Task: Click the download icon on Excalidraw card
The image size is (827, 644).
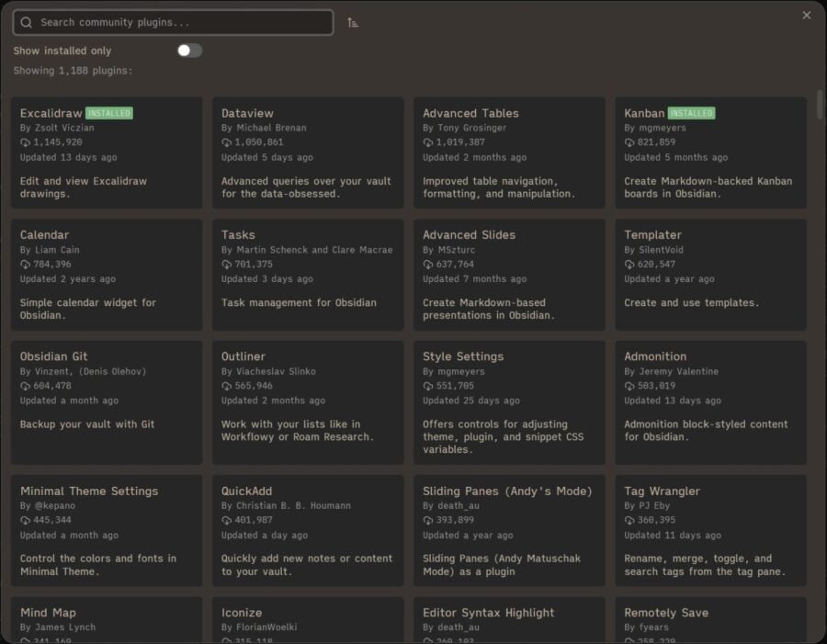Action: pyautogui.click(x=25, y=142)
